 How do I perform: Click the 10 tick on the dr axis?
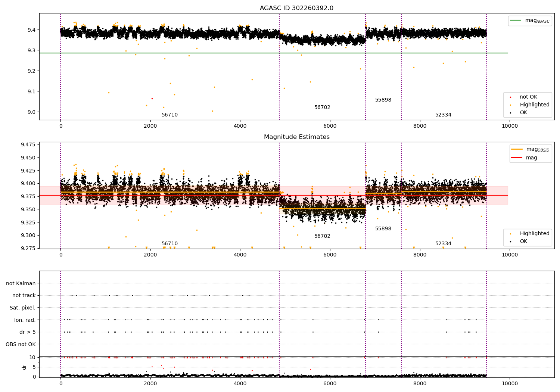point(32,357)
